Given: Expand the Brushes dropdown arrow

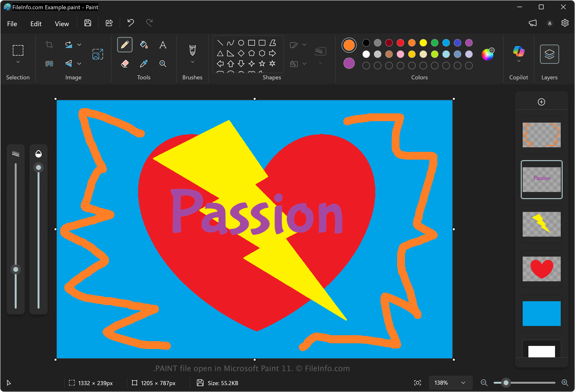Looking at the screenshot, I should click(192, 62).
